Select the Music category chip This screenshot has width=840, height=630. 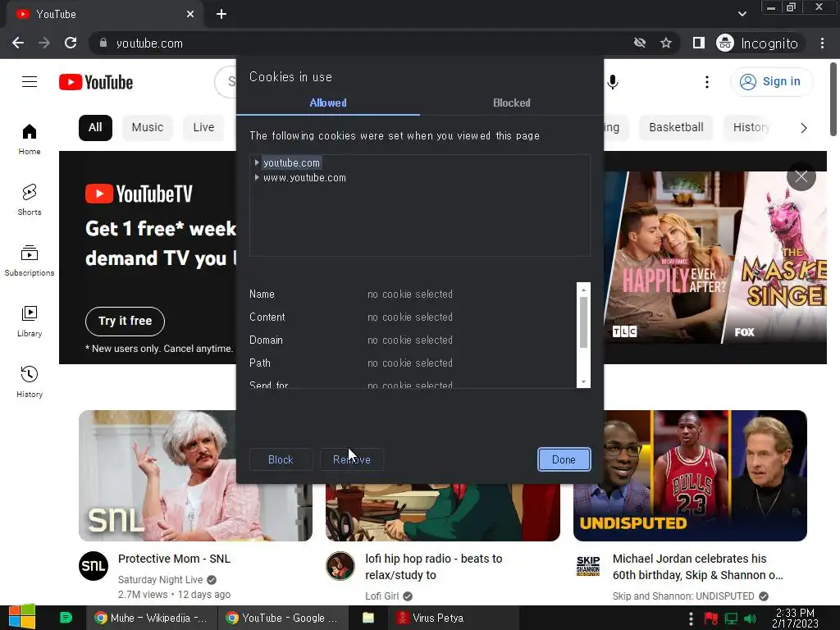pos(148,127)
